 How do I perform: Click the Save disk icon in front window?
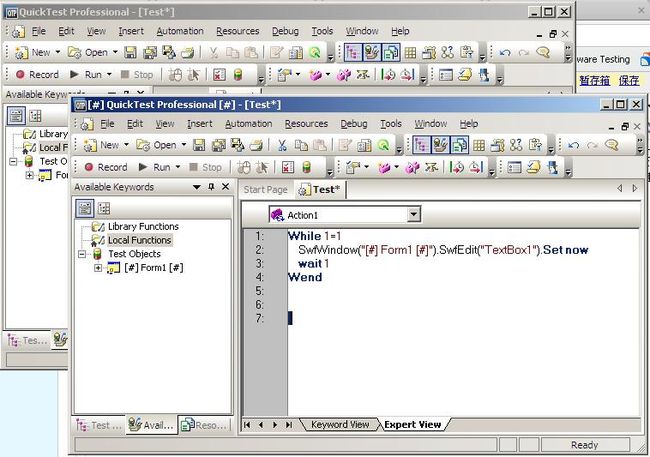tap(199, 145)
